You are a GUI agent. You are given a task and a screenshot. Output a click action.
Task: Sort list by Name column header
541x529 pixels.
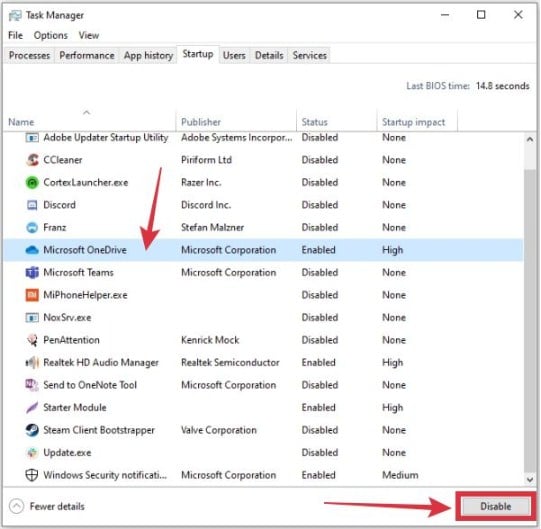(x=21, y=122)
